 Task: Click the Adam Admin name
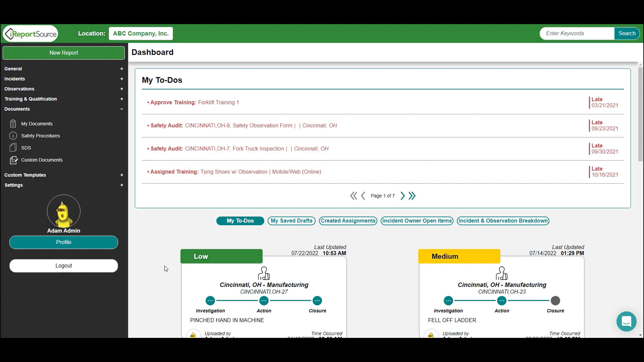64,231
